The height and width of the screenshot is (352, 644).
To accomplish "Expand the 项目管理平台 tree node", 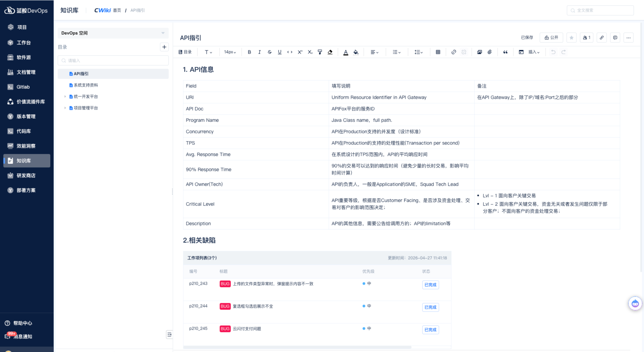I will (65, 108).
